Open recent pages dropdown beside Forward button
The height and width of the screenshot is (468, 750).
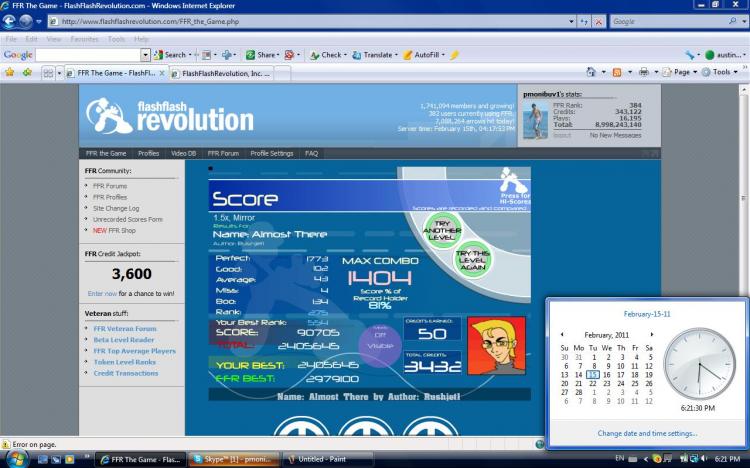39,22
